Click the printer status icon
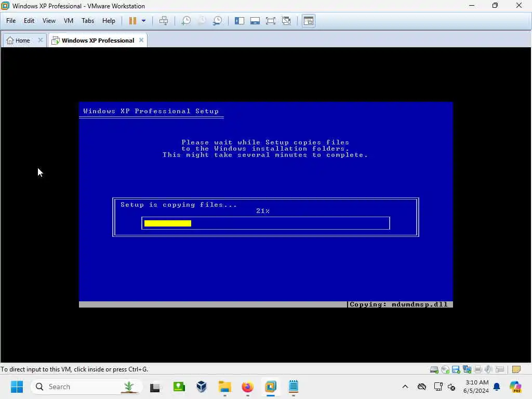Screen dimensions: 532x399 (x=478, y=369)
